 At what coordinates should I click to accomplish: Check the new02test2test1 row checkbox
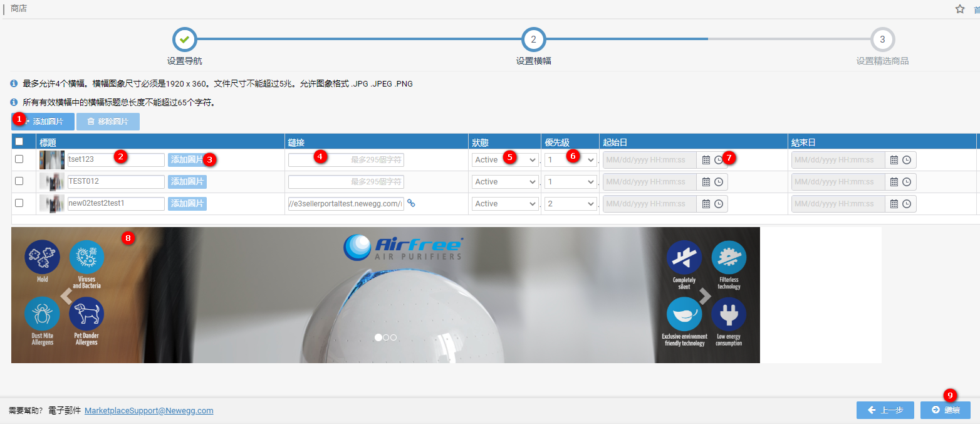pyautogui.click(x=19, y=203)
